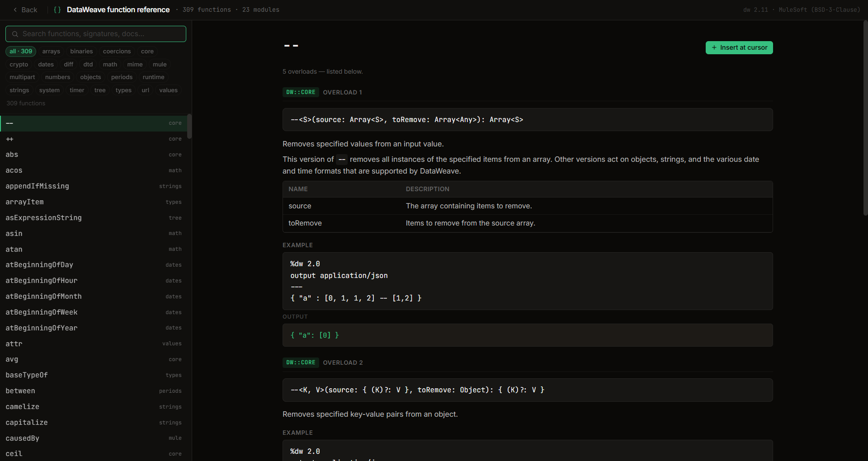Screen dimensions: 868x461
Task: Open the atBeginningOfHour function entry
Action: click(94, 281)
